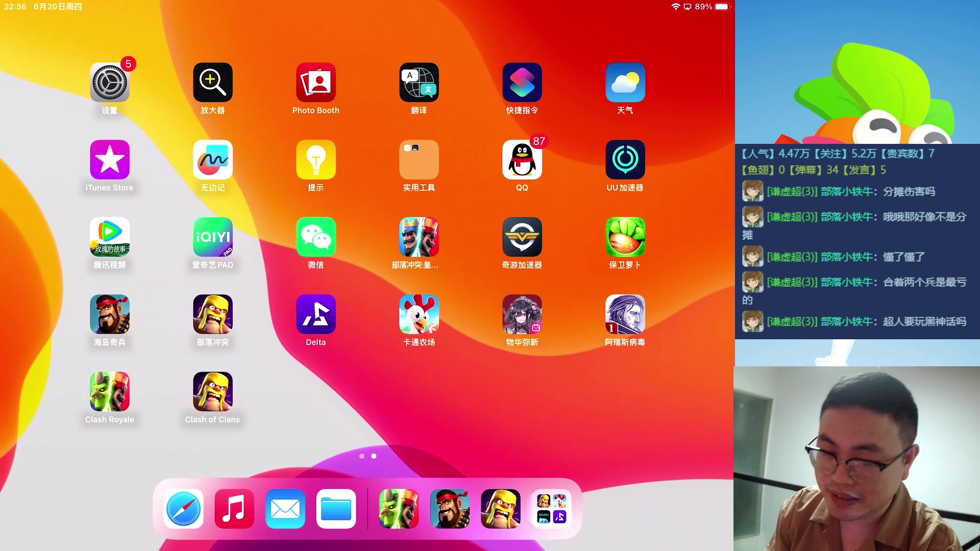Open the Weather (天气) app
980x551 pixels.
pos(625,83)
